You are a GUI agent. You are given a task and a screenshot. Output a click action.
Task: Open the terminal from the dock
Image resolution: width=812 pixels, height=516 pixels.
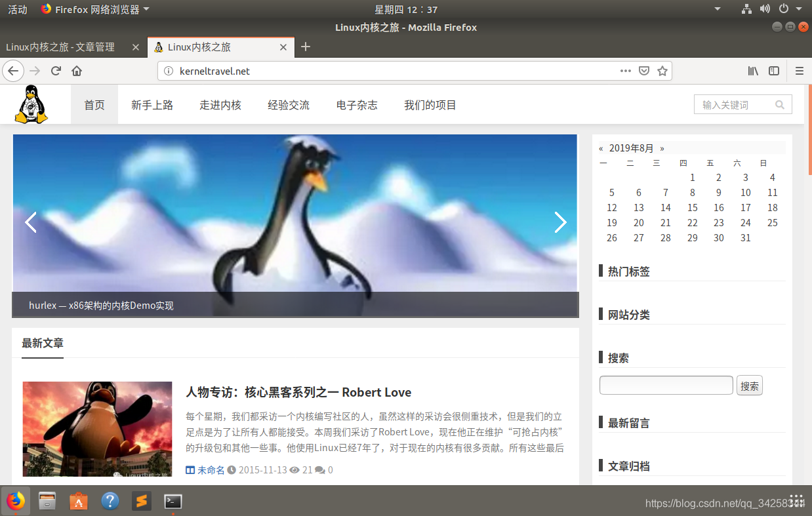(x=173, y=501)
